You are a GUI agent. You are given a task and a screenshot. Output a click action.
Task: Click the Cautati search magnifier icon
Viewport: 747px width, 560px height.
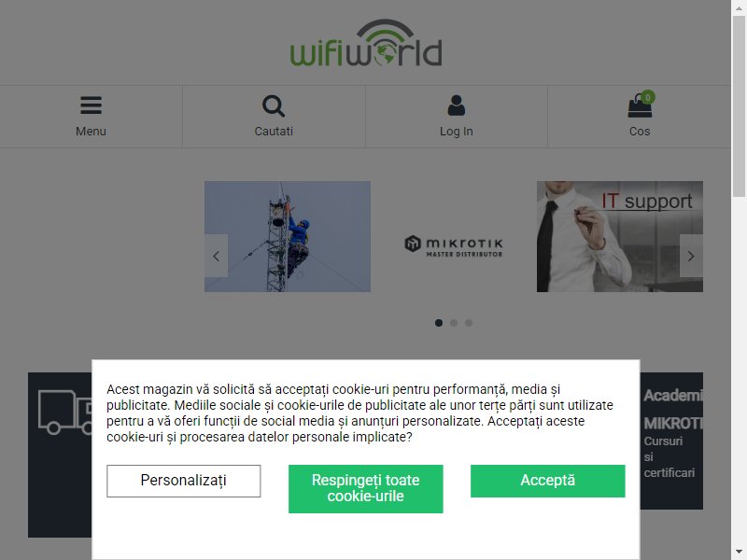(x=274, y=106)
